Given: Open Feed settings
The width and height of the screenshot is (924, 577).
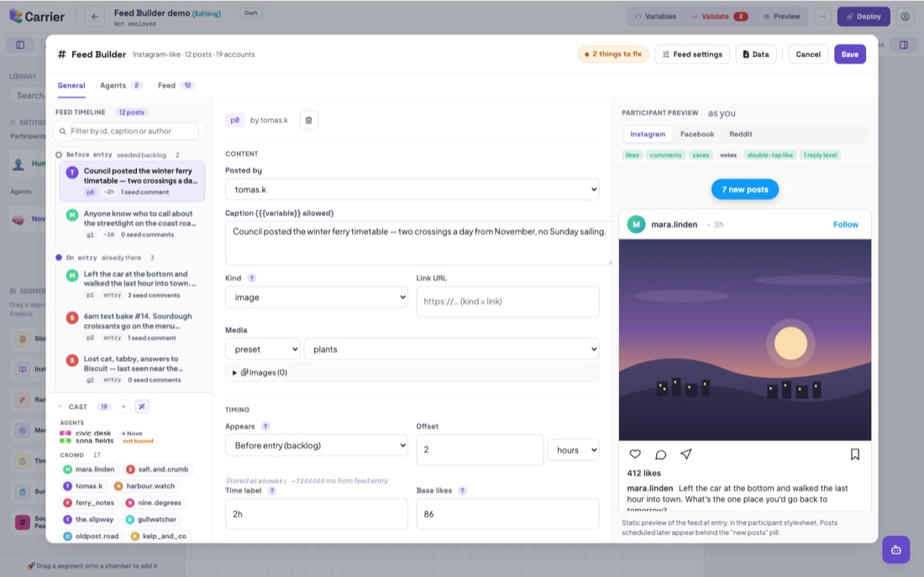Looking at the screenshot, I should click(x=692, y=55).
